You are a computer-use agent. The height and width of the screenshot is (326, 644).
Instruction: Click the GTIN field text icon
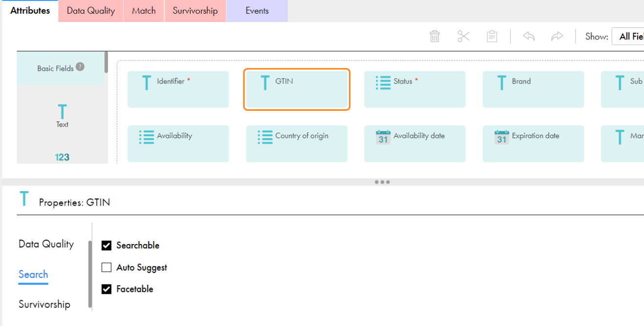(x=265, y=83)
